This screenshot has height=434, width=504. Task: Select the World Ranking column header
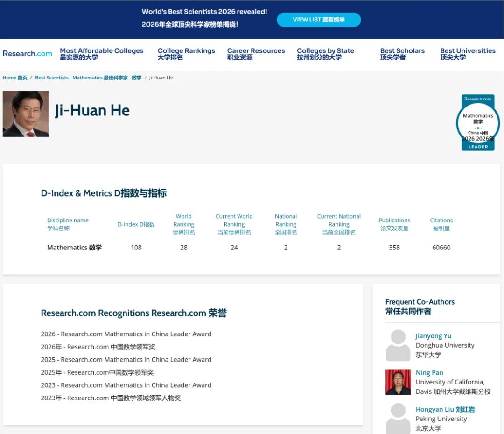click(183, 224)
